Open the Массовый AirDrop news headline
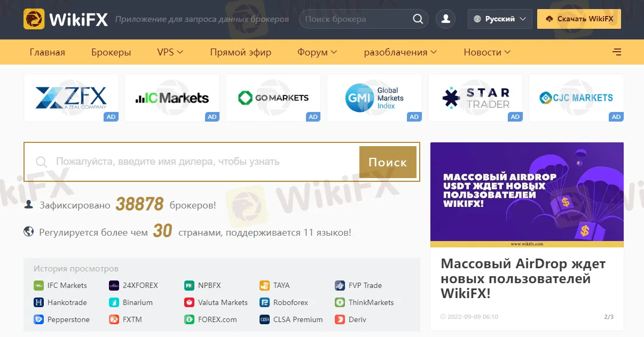 click(x=523, y=278)
